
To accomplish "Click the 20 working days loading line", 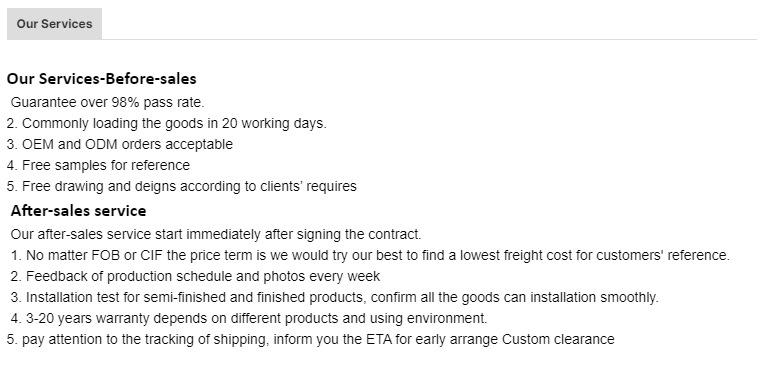I will tap(166, 123).
